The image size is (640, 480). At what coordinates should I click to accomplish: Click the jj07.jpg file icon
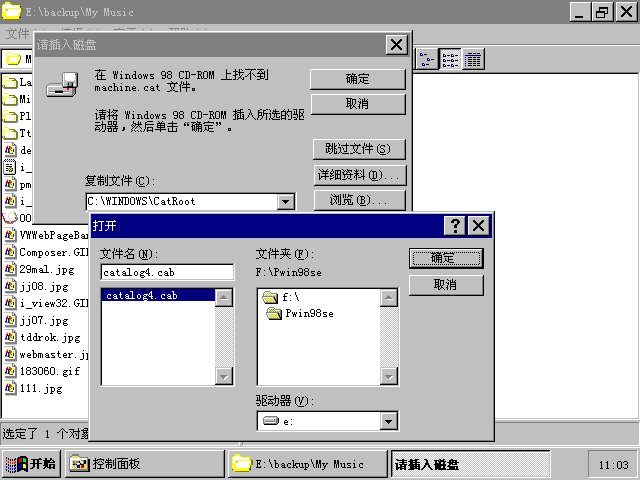[11, 320]
